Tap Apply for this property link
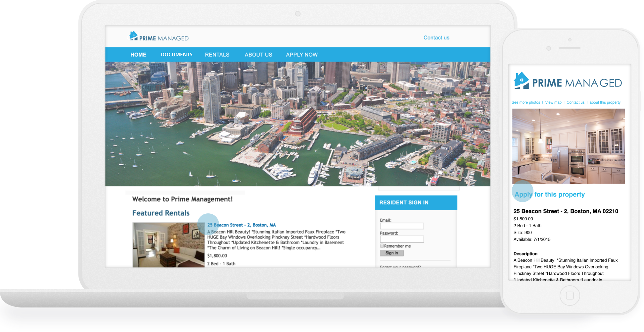644x332 pixels. pos(550,194)
